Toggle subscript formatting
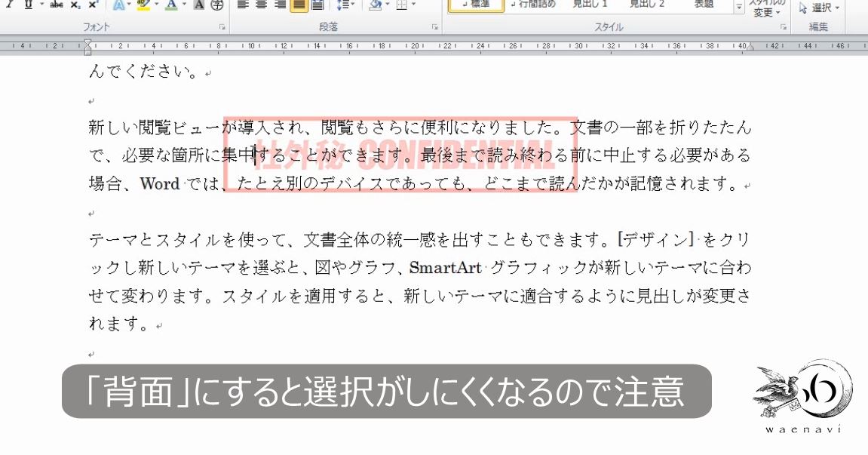The width and height of the screenshot is (868, 455). coord(76,5)
